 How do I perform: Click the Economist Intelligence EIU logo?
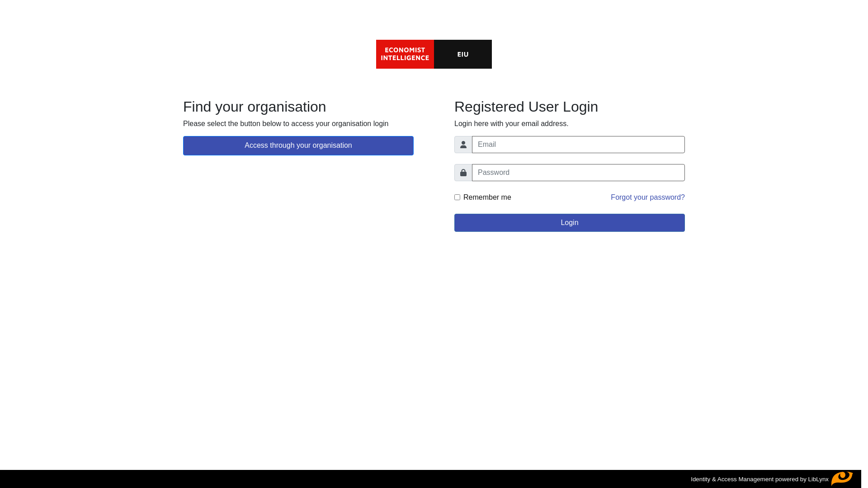[x=434, y=54]
